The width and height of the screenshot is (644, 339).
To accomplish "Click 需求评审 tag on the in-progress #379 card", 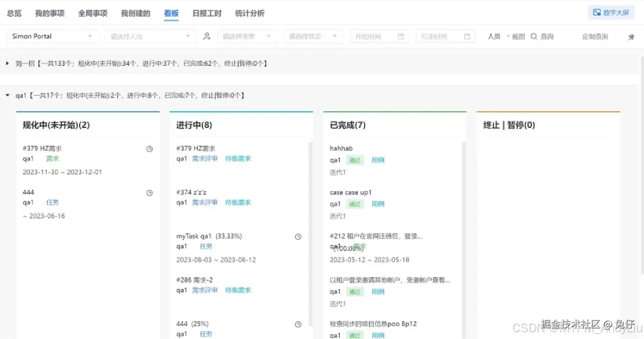I will [205, 159].
